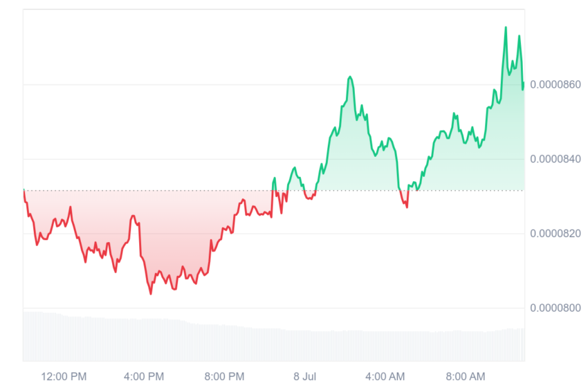588x392 pixels.
Task: Click the 0.0000820 price axis label
Action: click(555, 234)
